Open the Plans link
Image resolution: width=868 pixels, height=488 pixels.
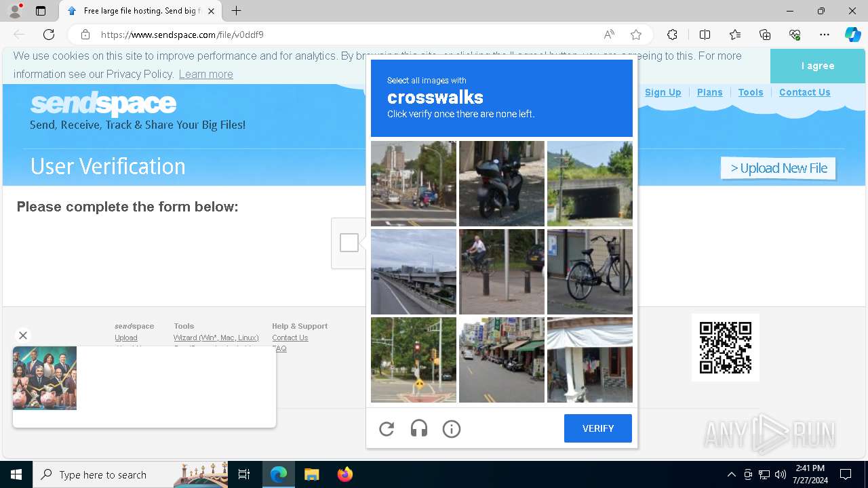(x=709, y=92)
